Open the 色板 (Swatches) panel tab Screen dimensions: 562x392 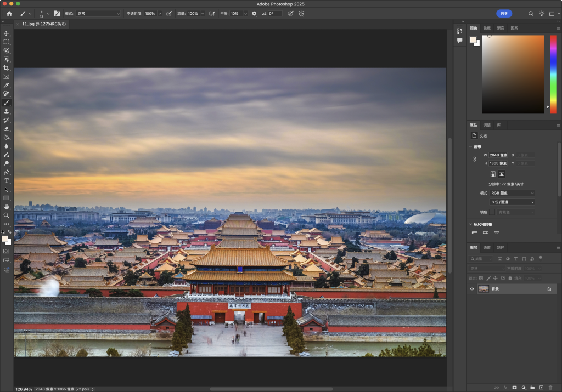pos(486,28)
